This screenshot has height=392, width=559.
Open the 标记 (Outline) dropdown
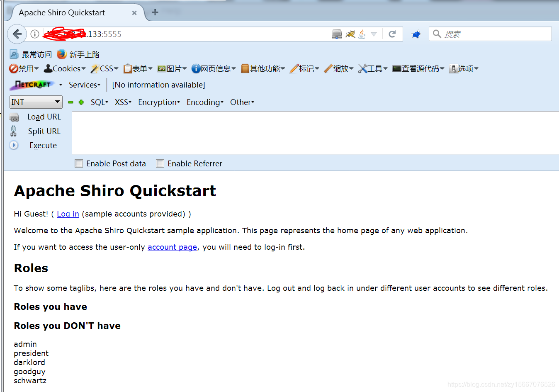point(305,69)
